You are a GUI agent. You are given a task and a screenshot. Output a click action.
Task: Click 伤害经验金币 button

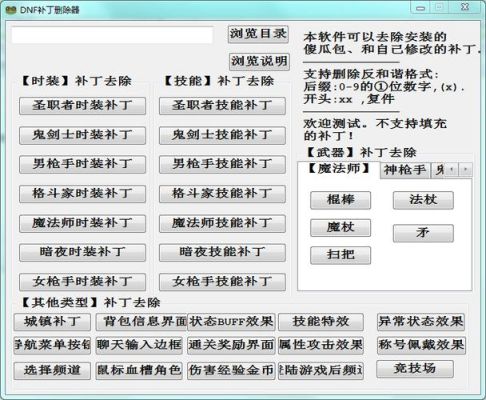coord(231,371)
